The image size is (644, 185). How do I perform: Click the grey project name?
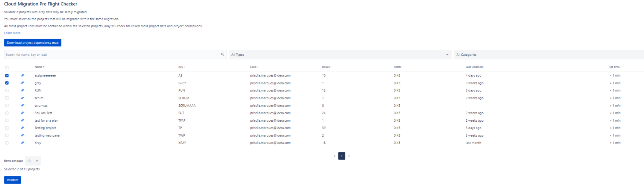(x=38, y=83)
